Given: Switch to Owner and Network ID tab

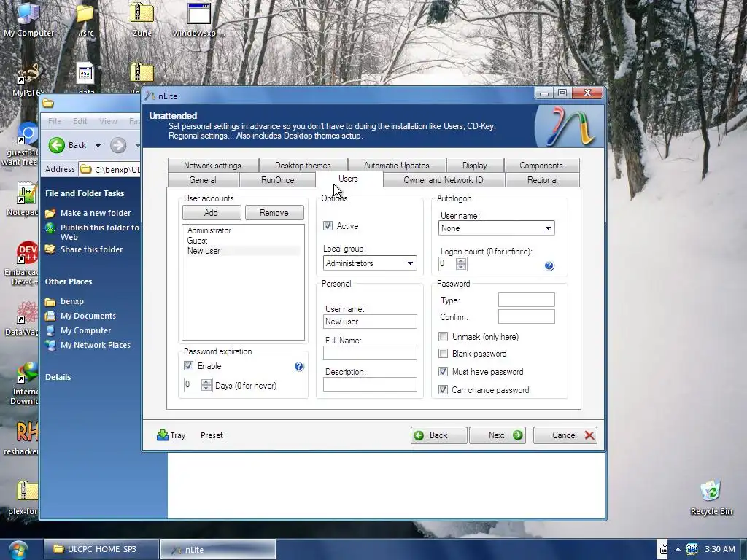Looking at the screenshot, I should [x=444, y=180].
